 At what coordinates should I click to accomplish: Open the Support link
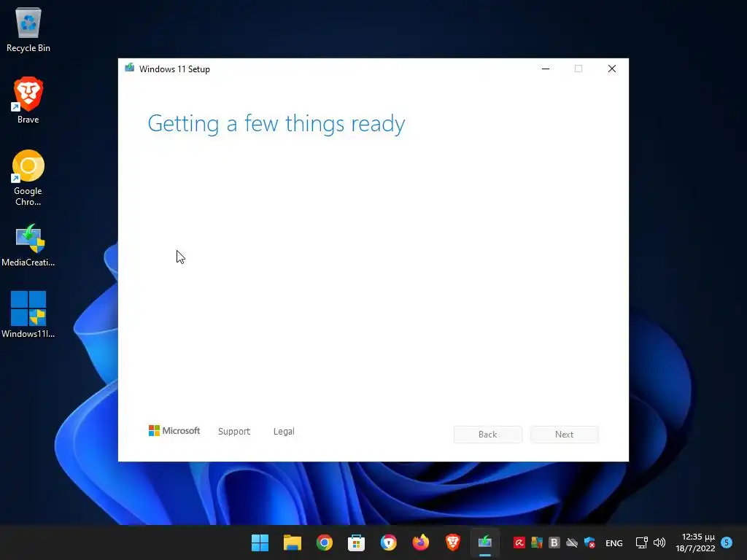click(x=234, y=431)
